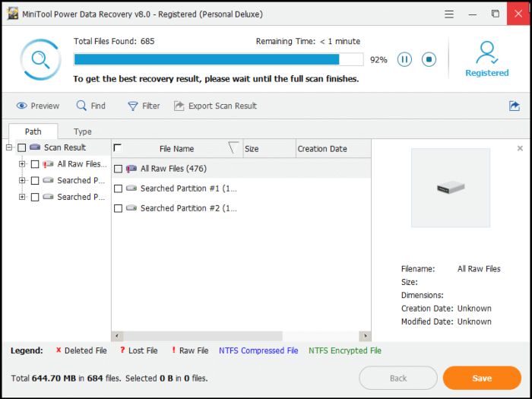The width and height of the screenshot is (532, 399).
Task: Collapse the Scan Result tree node
Action: point(9,147)
